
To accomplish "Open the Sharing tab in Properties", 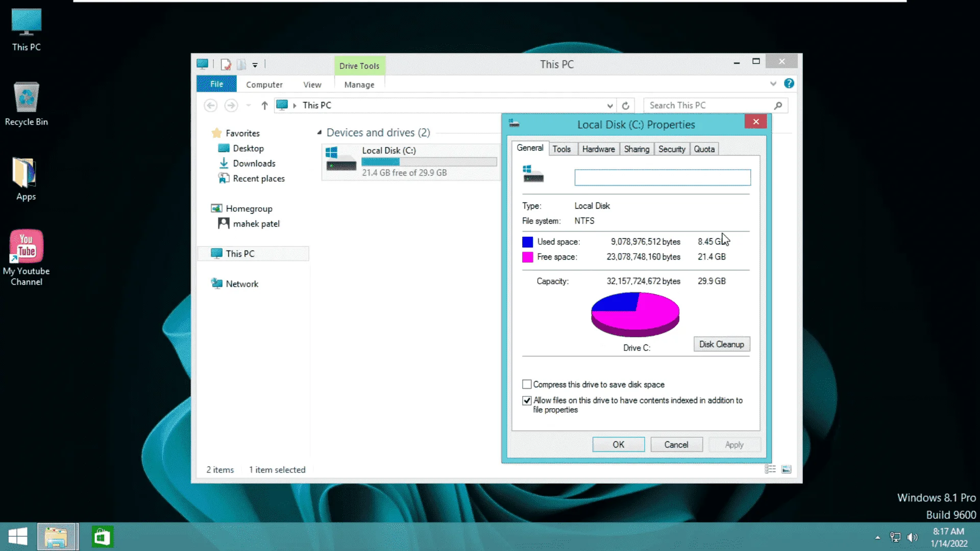I will [x=636, y=149].
